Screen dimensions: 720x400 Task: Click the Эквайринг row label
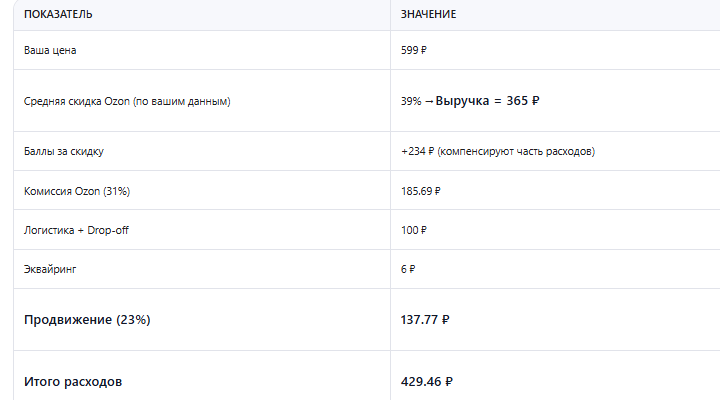coord(50,269)
